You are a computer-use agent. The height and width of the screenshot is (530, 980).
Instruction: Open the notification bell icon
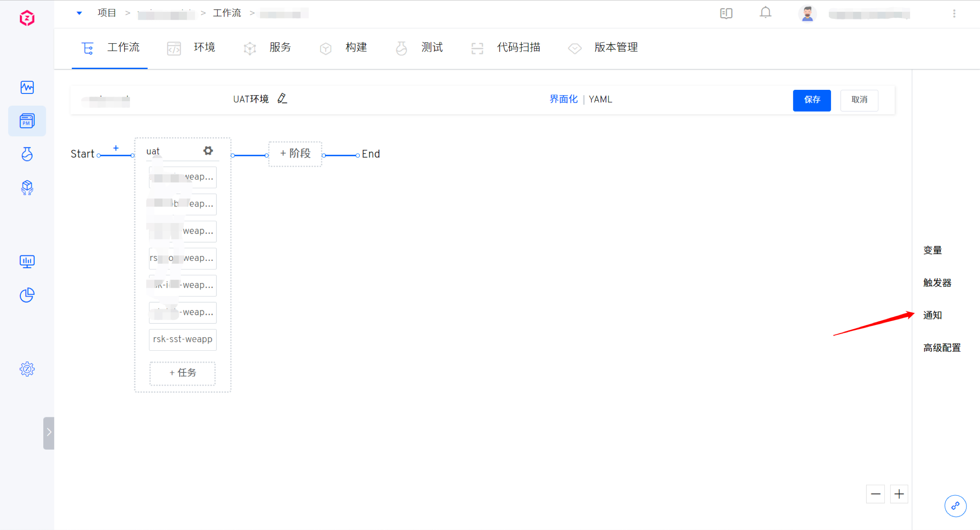pyautogui.click(x=765, y=13)
